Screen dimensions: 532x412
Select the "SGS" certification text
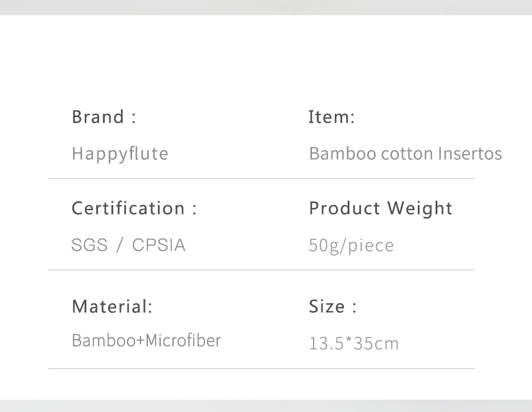pos(90,245)
